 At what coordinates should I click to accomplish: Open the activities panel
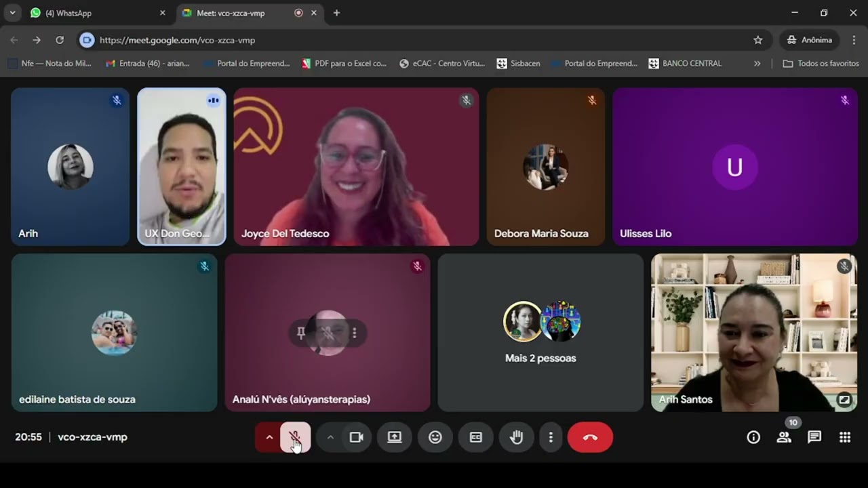click(845, 437)
